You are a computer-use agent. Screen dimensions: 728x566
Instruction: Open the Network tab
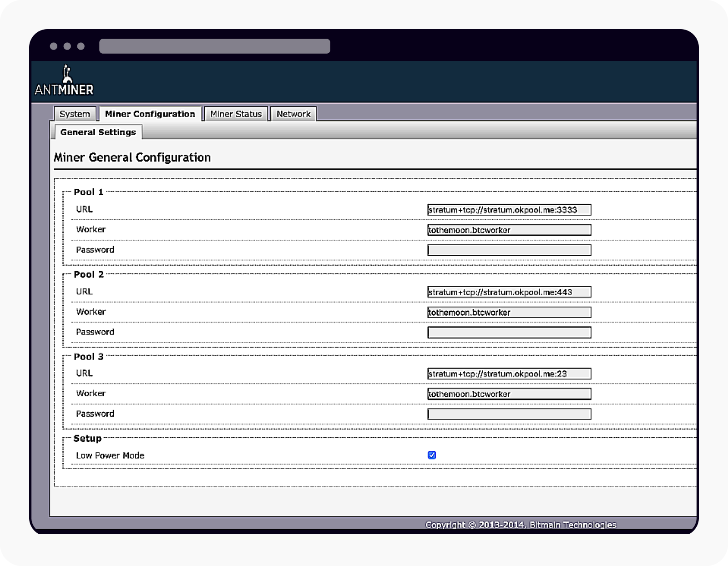tap(293, 114)
